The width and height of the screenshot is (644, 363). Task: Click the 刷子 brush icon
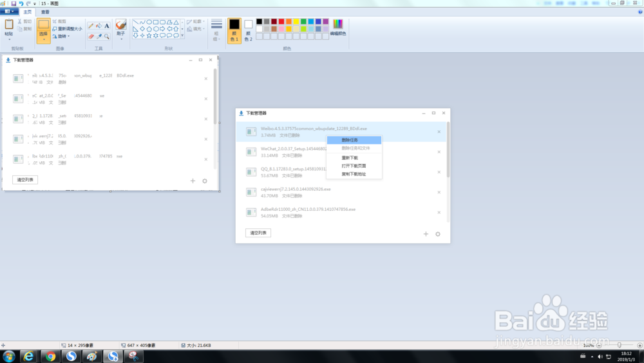coord(121,25)
